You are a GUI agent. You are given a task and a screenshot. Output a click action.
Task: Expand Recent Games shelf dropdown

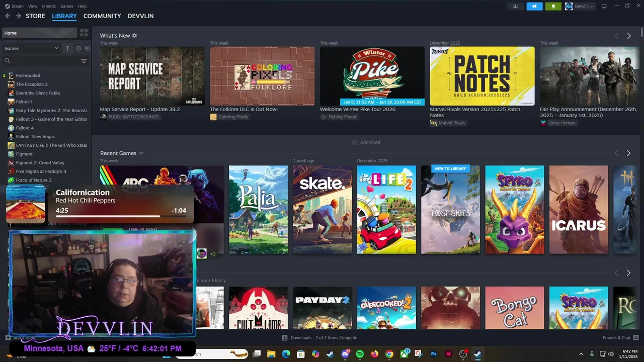tap(141, 153)
